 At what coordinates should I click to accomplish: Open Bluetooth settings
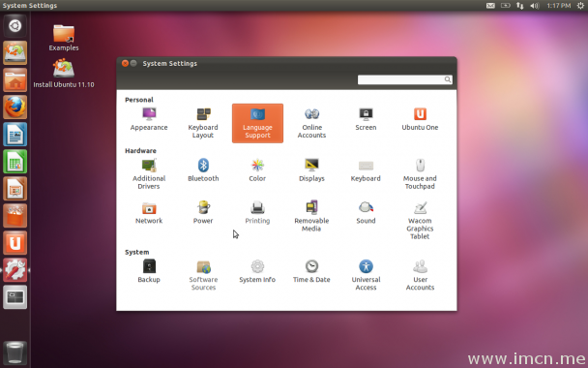pyautogui.click(x=203, y=170)
